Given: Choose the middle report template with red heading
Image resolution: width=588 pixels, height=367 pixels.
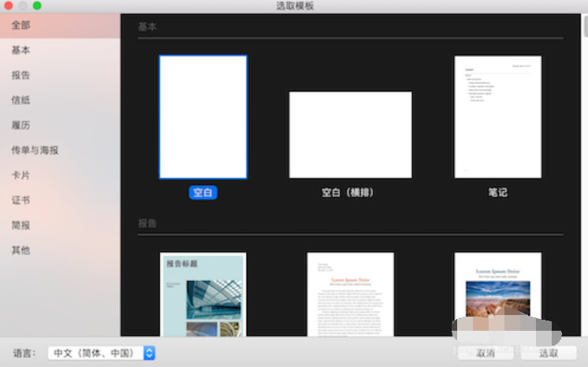Looking at the screenshot, I should click(350, 295).
